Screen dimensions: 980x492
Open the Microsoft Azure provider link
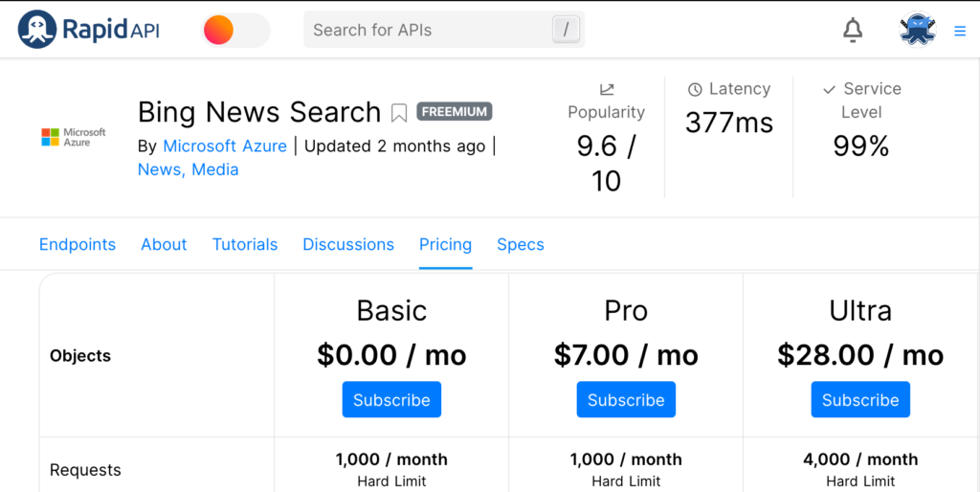225,146
